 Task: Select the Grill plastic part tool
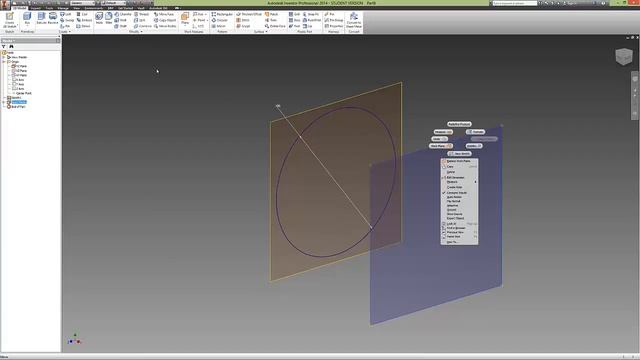pyautogui.click(x=294, y=14)
